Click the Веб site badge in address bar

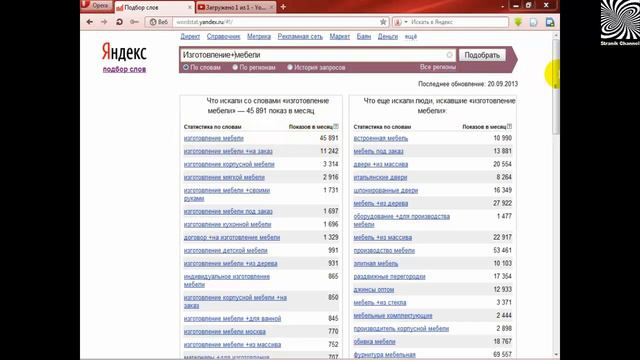point(159,22)
